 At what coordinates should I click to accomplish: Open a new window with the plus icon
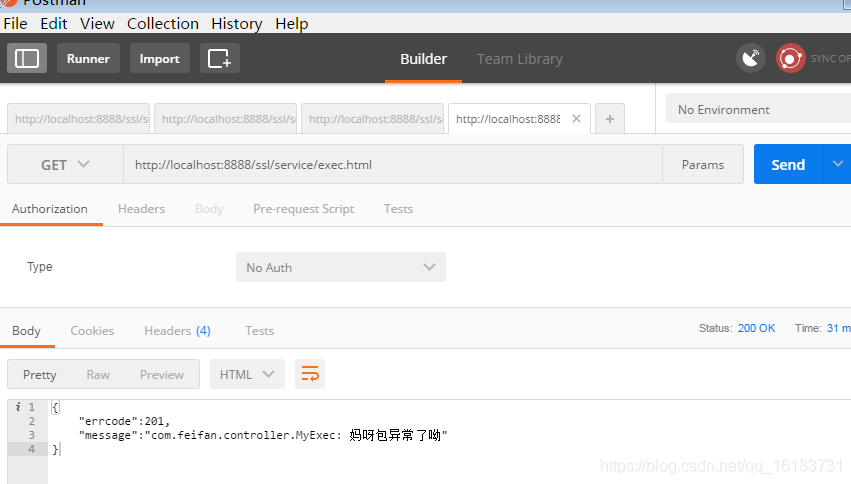(x=220, y=58)
